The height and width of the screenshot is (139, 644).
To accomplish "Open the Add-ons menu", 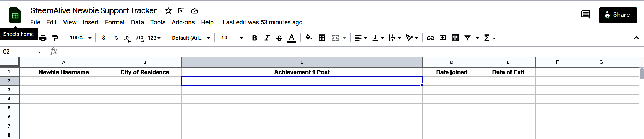I will coord(183,22).
